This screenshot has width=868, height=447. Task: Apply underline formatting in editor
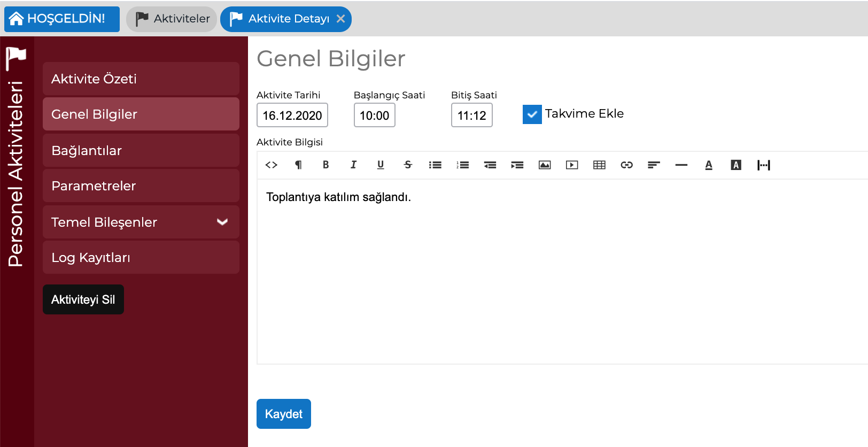(381, 165)
